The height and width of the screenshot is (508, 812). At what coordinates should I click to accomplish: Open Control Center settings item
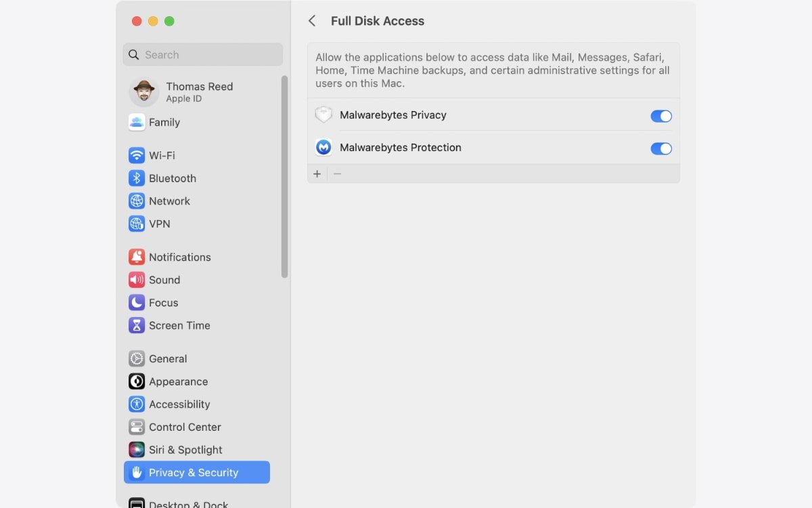coord(185,427)
